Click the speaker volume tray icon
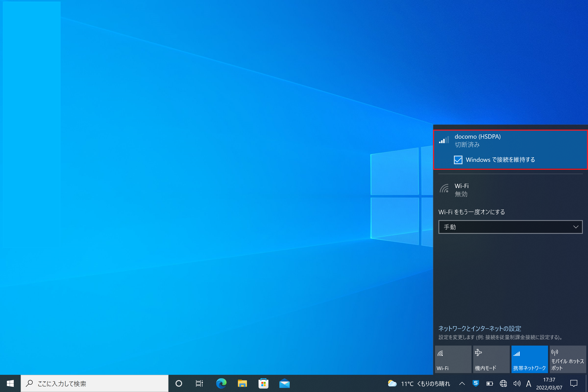The height and width of the screenshot is (392, 588). 517,383
